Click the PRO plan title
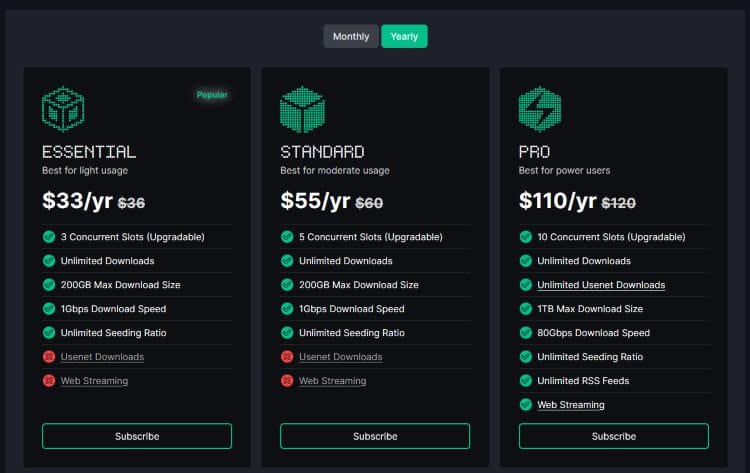This screenshot has width=750, height=473. coord(534,152)
